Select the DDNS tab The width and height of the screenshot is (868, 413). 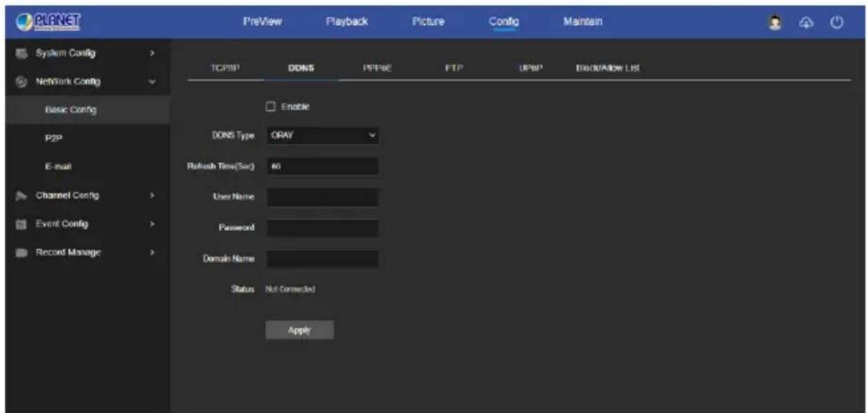coord(301,68)
